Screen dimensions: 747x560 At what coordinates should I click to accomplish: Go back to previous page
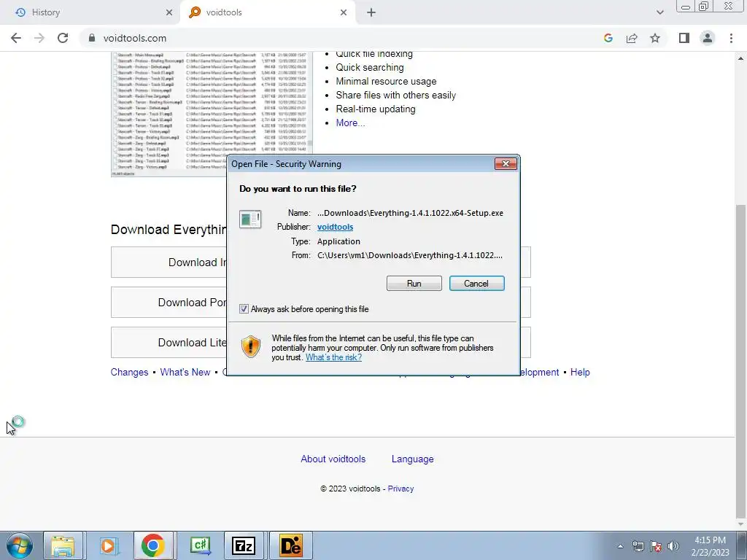[x=16, y=38]
